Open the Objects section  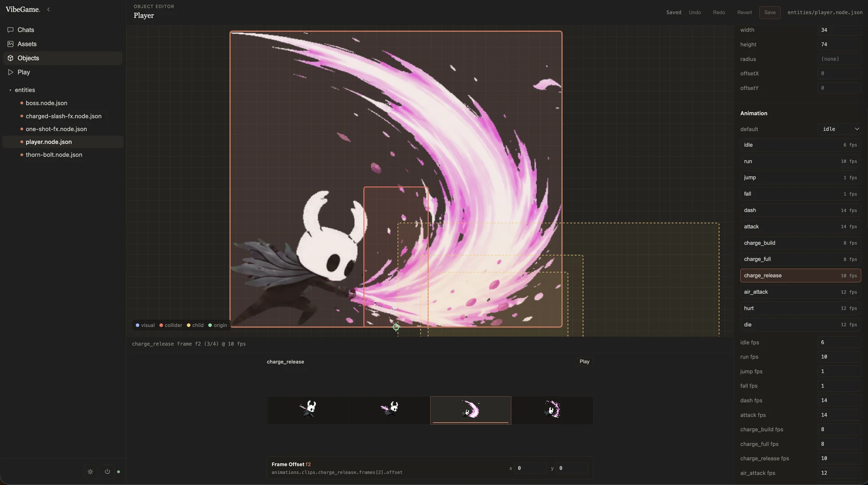coord(63,58)
